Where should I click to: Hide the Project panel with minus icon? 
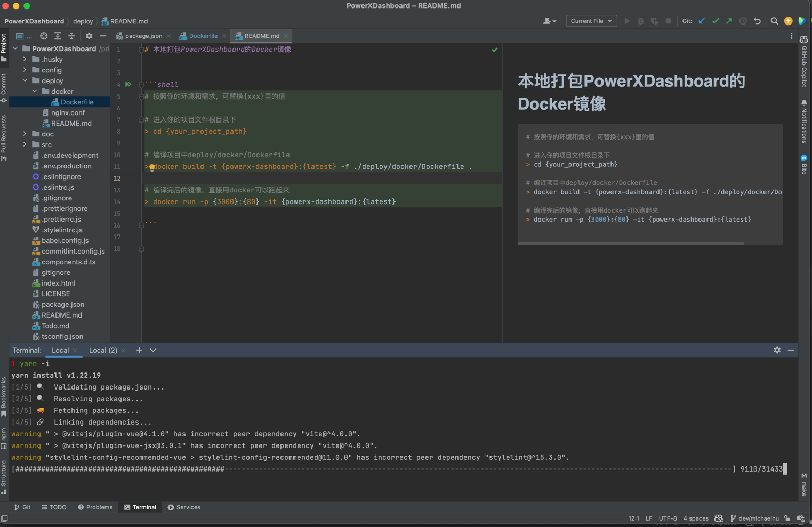point(103,36)
